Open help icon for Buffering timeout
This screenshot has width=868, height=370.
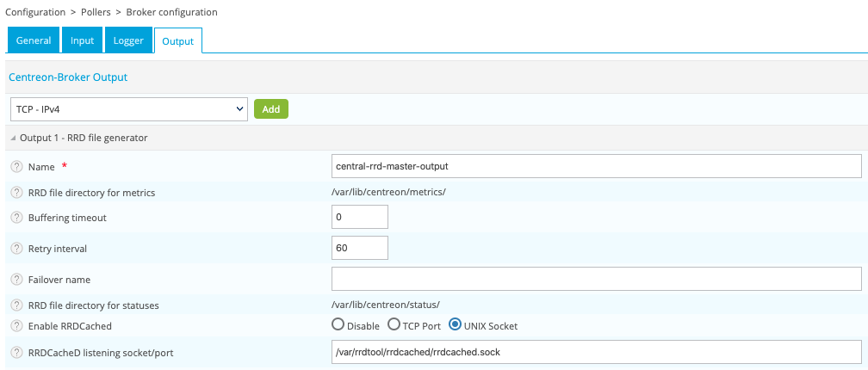coord(17,218)
